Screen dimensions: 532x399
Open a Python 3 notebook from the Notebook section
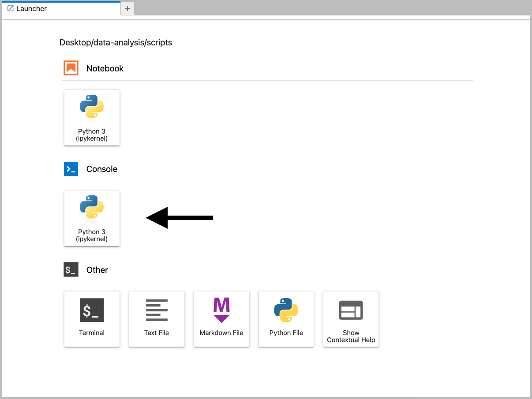[92, 118]
